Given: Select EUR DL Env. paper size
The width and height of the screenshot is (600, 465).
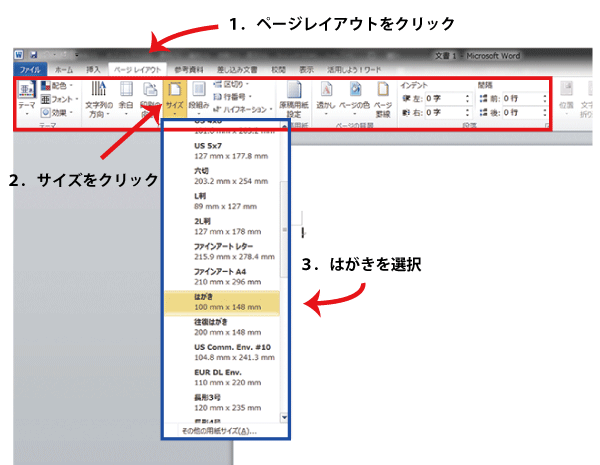Looking at the screenshot, I should [x=222, y=377].
